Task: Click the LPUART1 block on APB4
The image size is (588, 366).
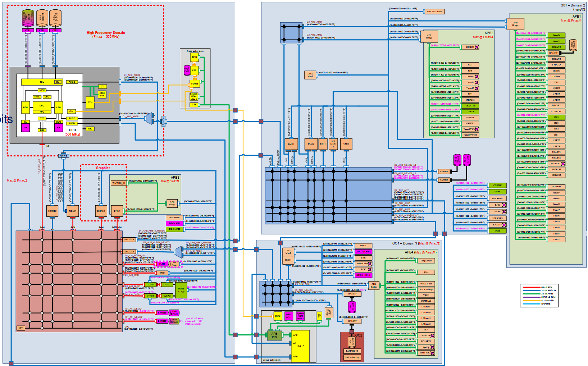Action: point(426,341)
